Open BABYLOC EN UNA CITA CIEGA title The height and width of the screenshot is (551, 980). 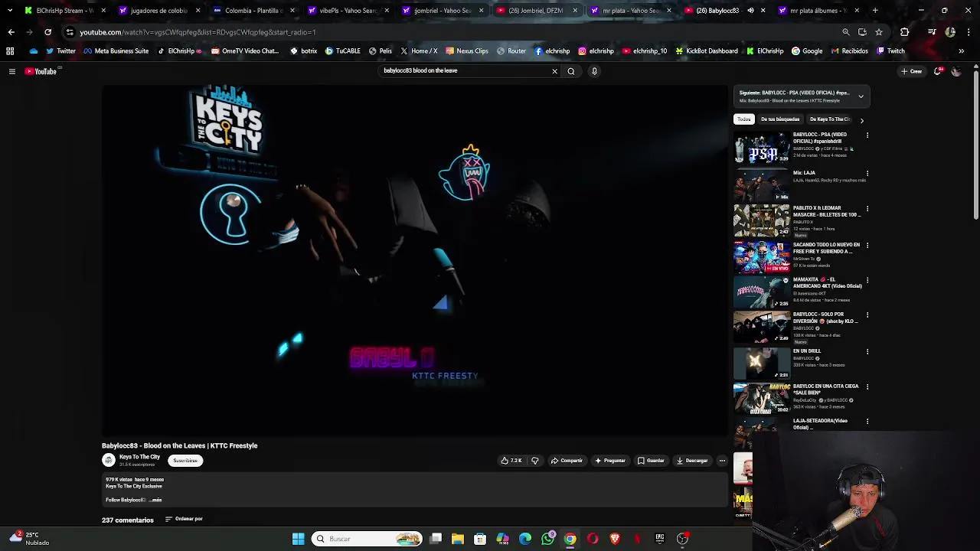(826, 390)
